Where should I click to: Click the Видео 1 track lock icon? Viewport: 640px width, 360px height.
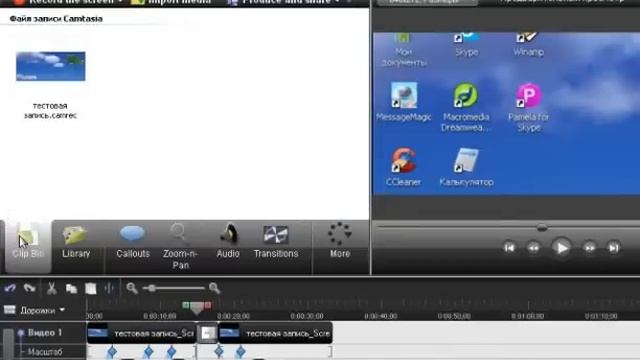pyautogui.click(x=21, y=333)
